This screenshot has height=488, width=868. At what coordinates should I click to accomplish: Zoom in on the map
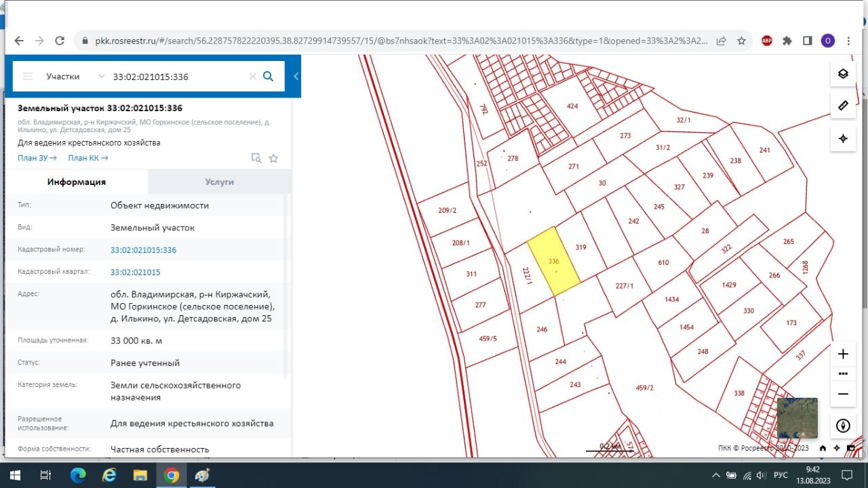(843, 354)
